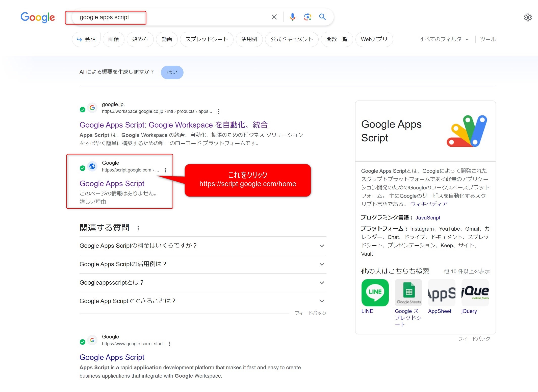Viewport: 538px width, 392px height.
Task: Click green checkmark beside google.jp result
Action: tap(83, 109)
